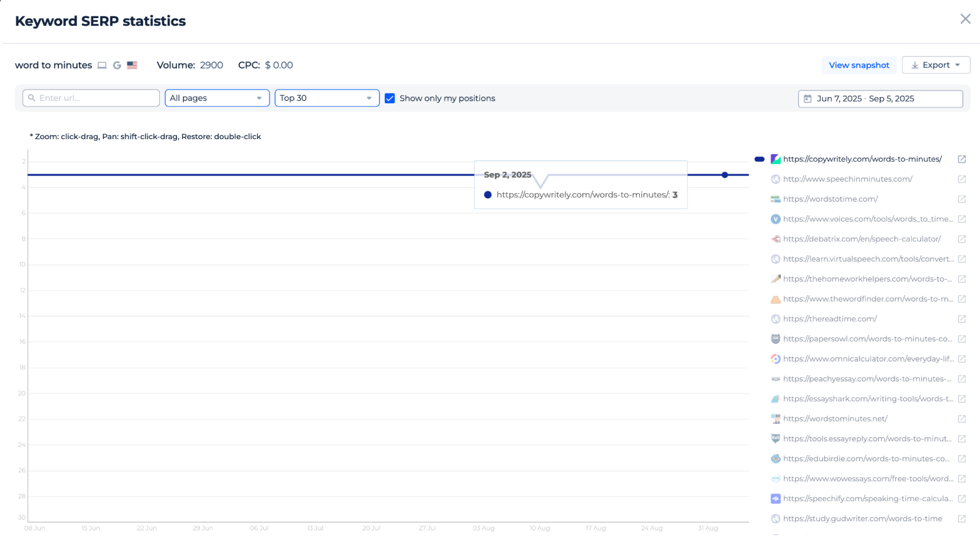This screenshot has height=560, width=980.
Task: Click the US flag country icon
Action: 132,65
